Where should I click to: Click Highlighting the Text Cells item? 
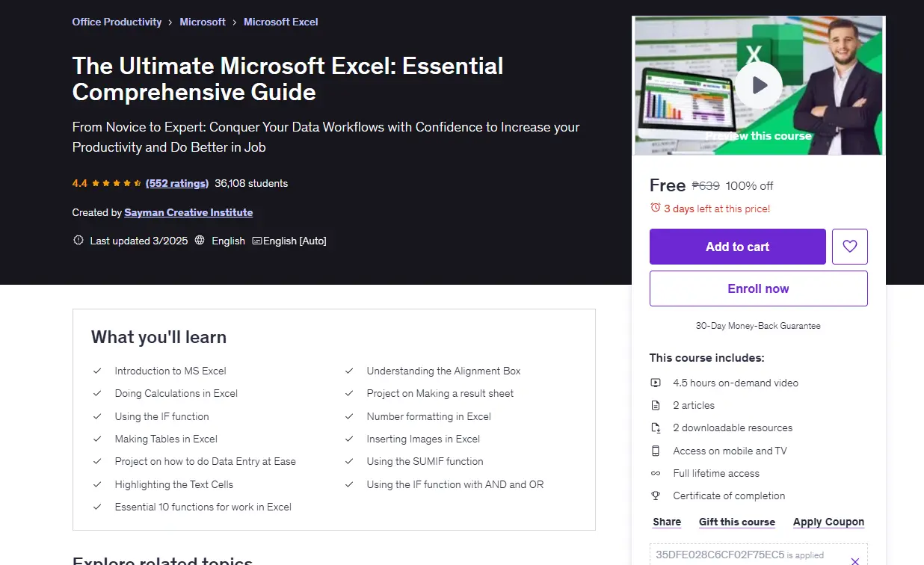174,484
